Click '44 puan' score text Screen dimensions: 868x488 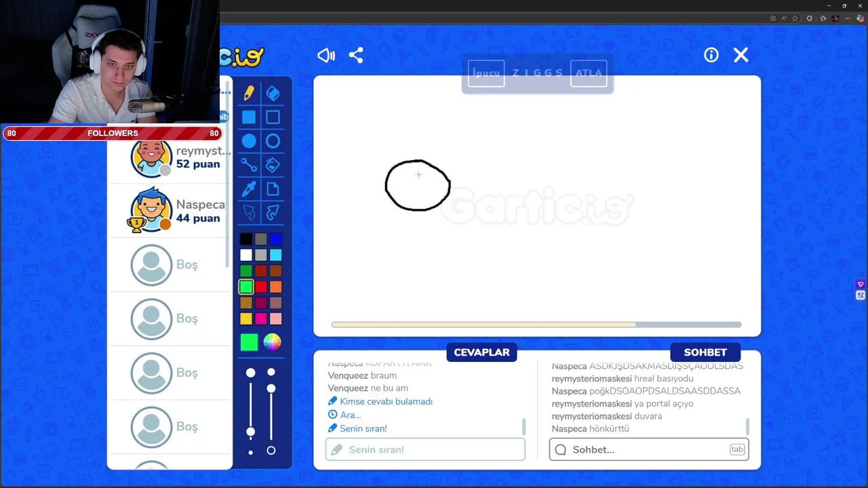coord(198,218)
